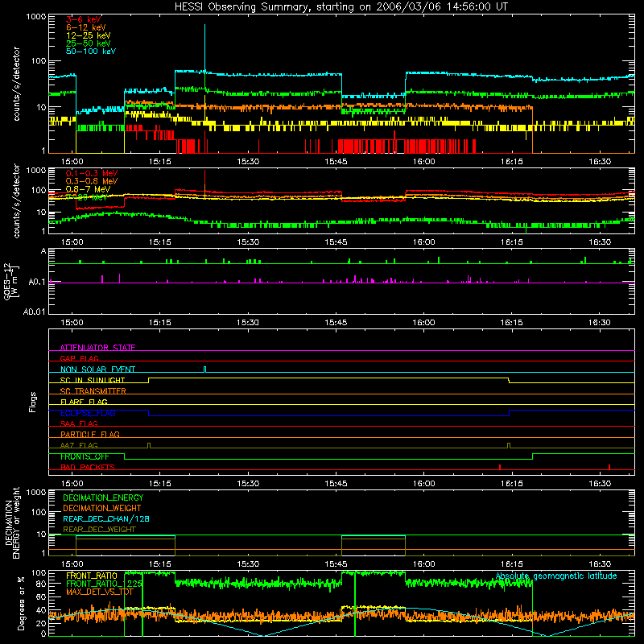Click the A0.1 tick label on GOES panel
The height and width of the screenshot is (644, 644).
37,282
